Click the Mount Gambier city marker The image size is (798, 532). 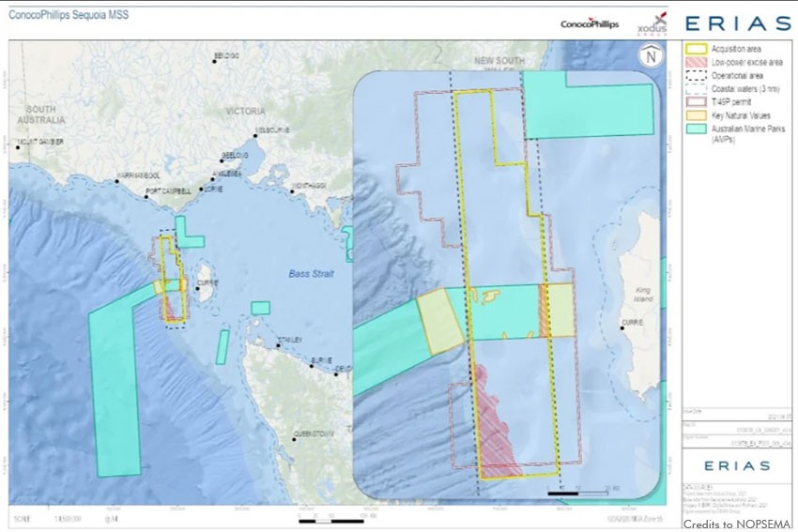pos(17,147)
